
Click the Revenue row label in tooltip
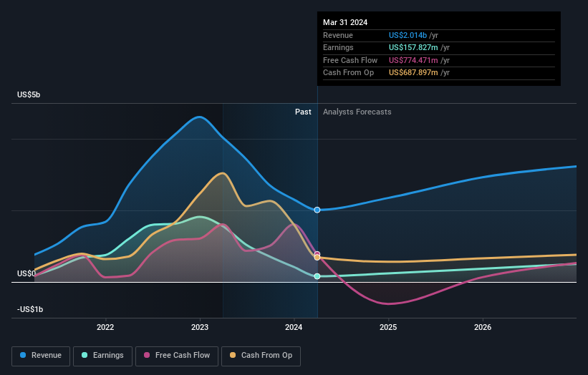(x=338, y=35)
